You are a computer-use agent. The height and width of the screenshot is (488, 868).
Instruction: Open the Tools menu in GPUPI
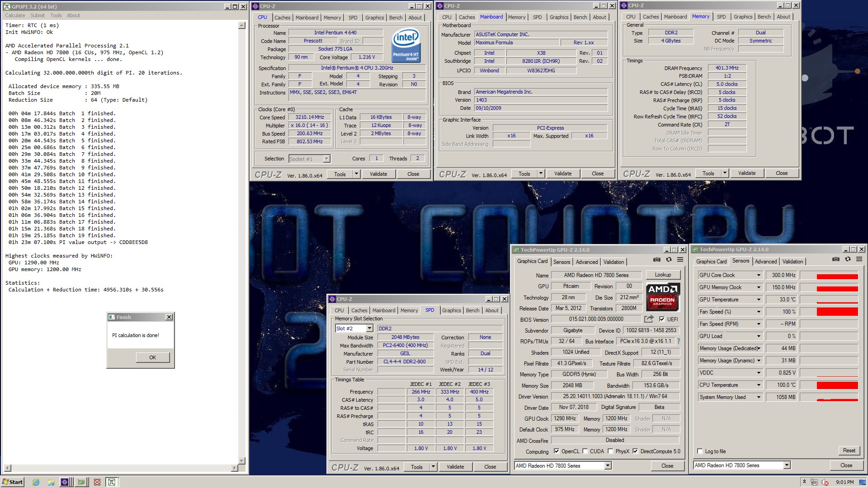click(56, 15)
